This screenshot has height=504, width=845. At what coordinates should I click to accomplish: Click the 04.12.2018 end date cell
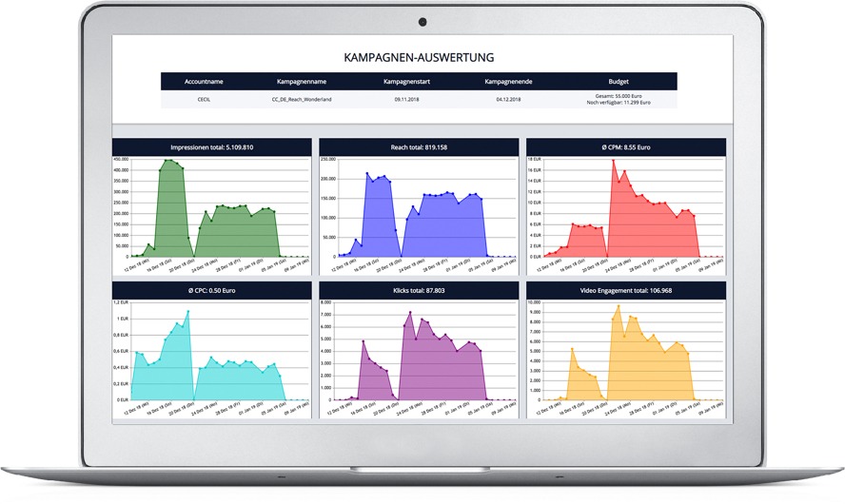click(x=508, y=98)
